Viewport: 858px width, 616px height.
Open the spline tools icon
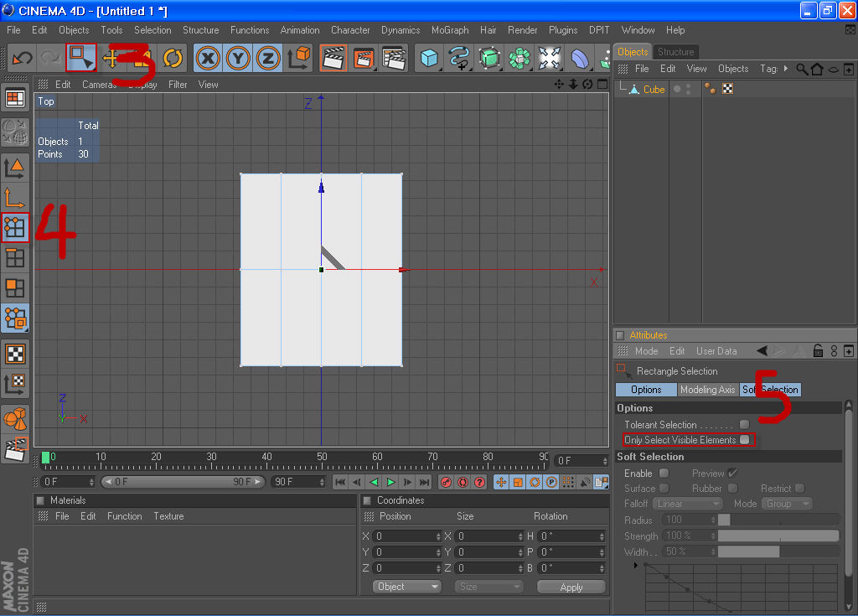[x=459, y=58]
